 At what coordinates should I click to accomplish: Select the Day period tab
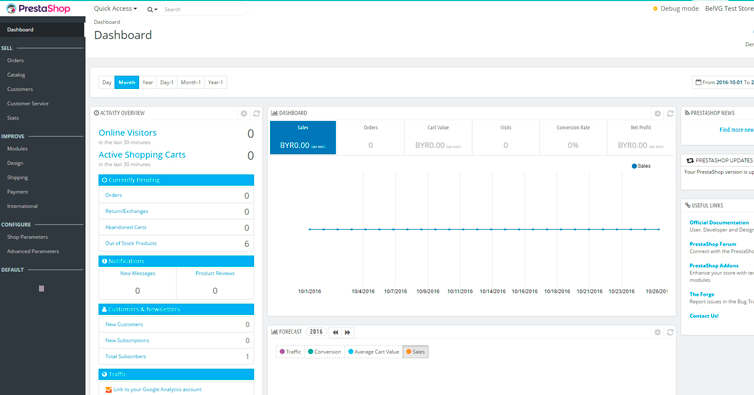pos(107,82)
